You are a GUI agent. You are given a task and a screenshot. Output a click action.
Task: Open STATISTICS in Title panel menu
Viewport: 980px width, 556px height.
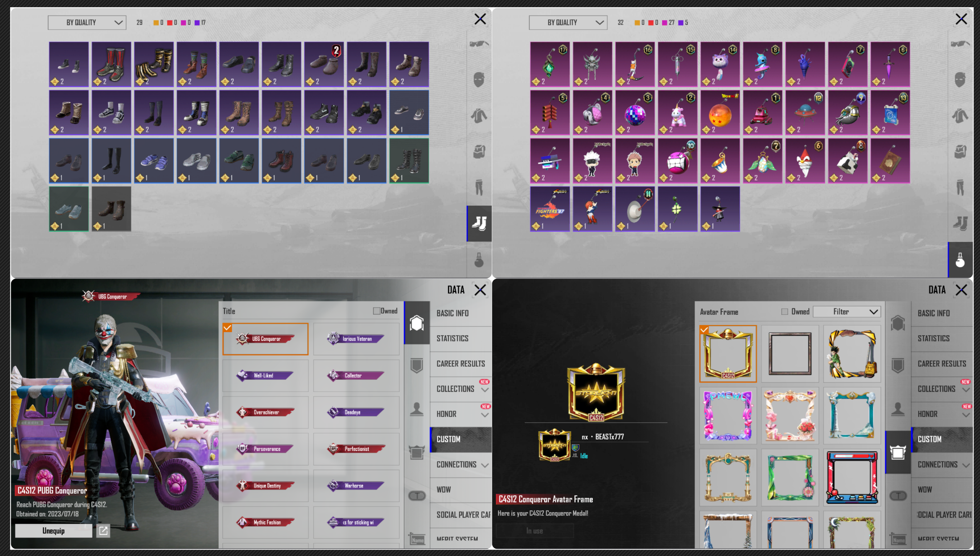[x=461, y=339]
